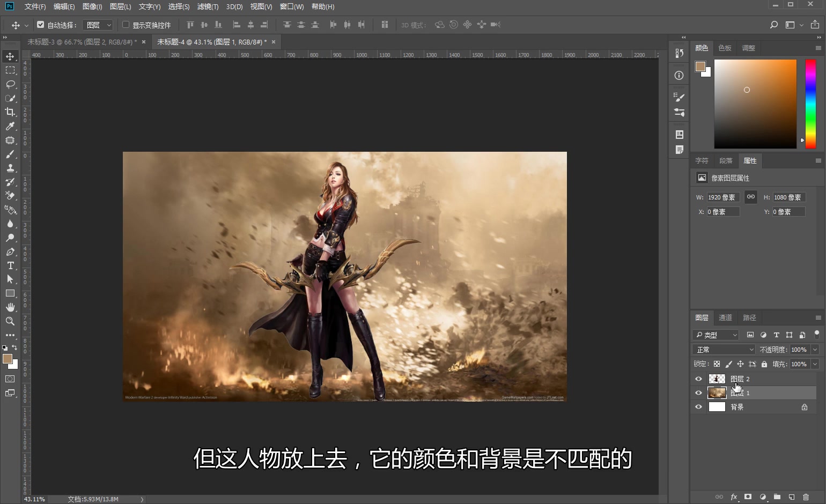The width and height of the screenshot is (826, 504).
Task: Switch to the 通道 tab
Action: pyautogui.click(x=725, y=318)
